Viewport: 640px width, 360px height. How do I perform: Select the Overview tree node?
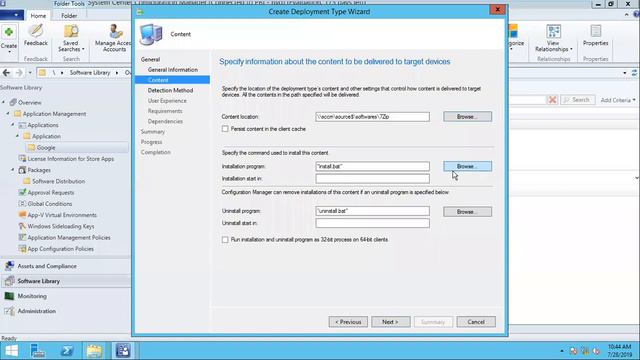29,102
